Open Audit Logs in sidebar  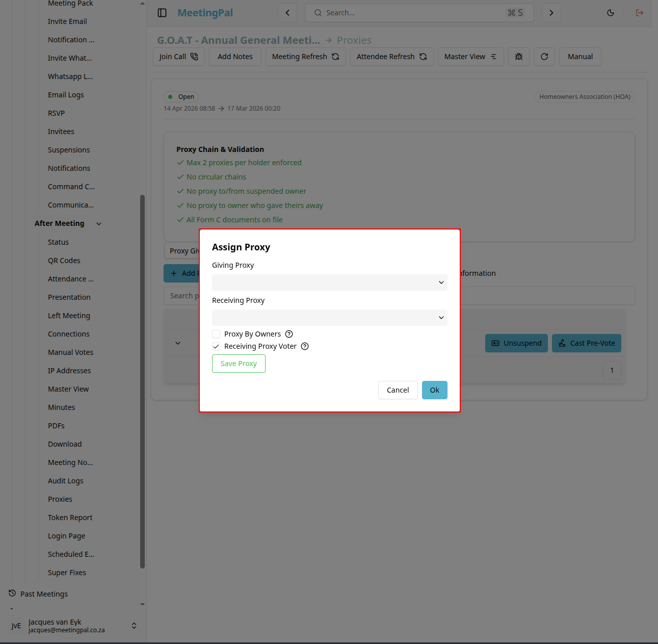tap(66, 481)
